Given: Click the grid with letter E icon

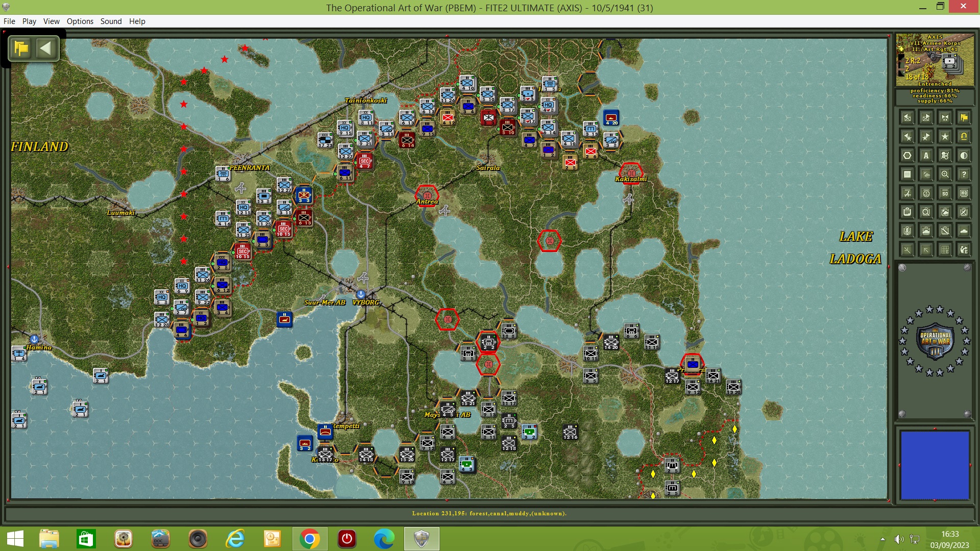Looking at the screenshot, I should [x=945, y=250].
